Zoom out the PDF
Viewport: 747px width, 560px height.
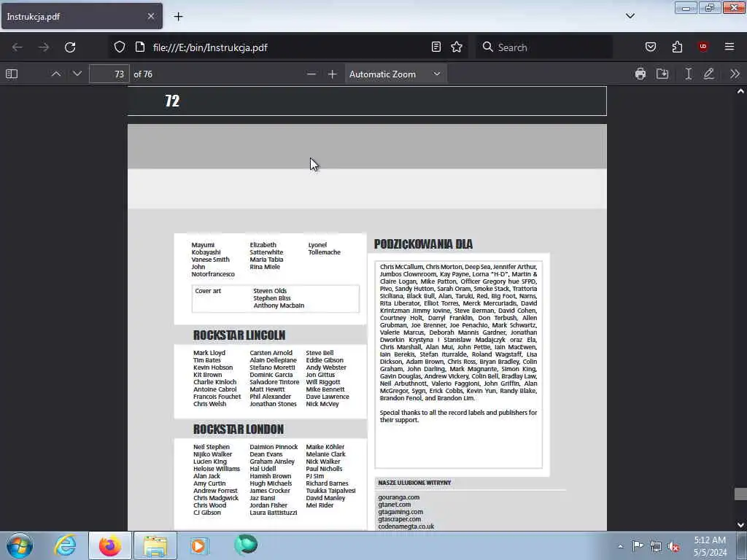pos(311,74)
